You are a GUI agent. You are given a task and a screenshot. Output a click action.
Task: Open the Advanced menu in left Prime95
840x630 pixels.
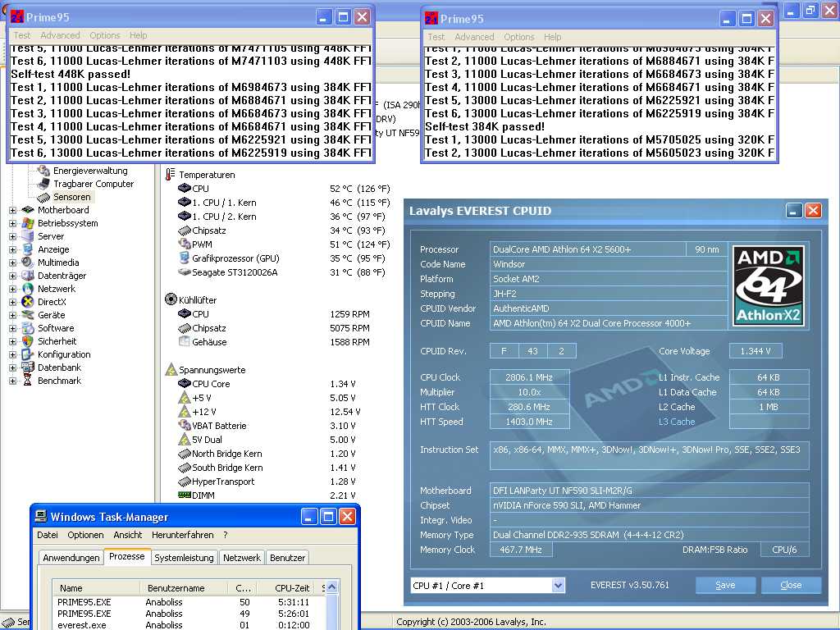pos(60,35)
